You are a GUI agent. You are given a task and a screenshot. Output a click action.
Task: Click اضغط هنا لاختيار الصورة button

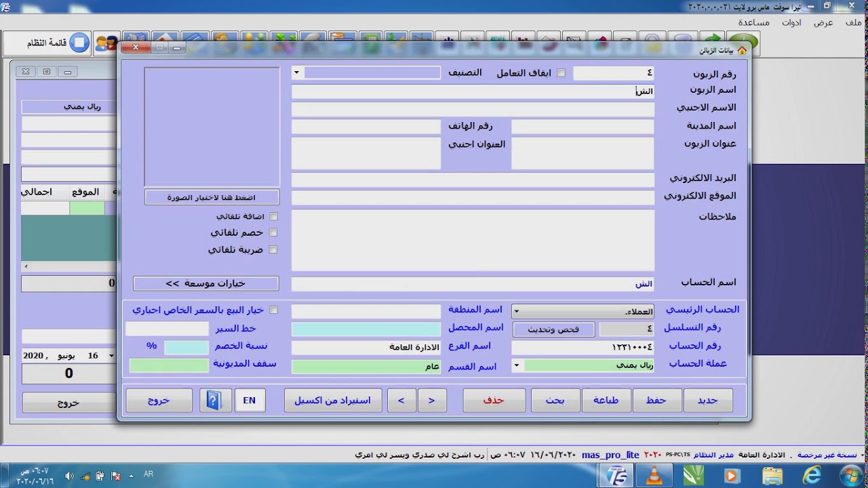(x=212, y=197)
